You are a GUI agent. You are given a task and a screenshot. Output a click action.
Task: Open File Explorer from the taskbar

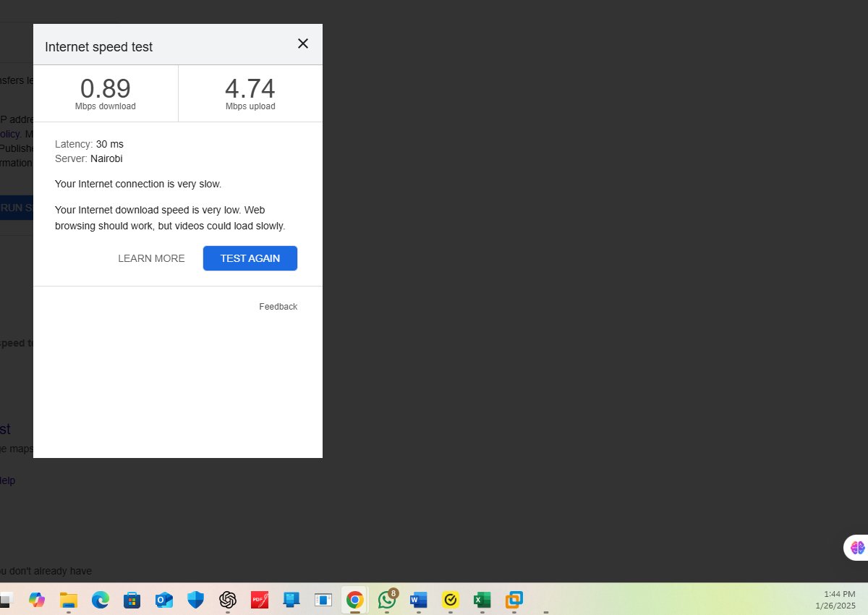click(x=68, y=600)
